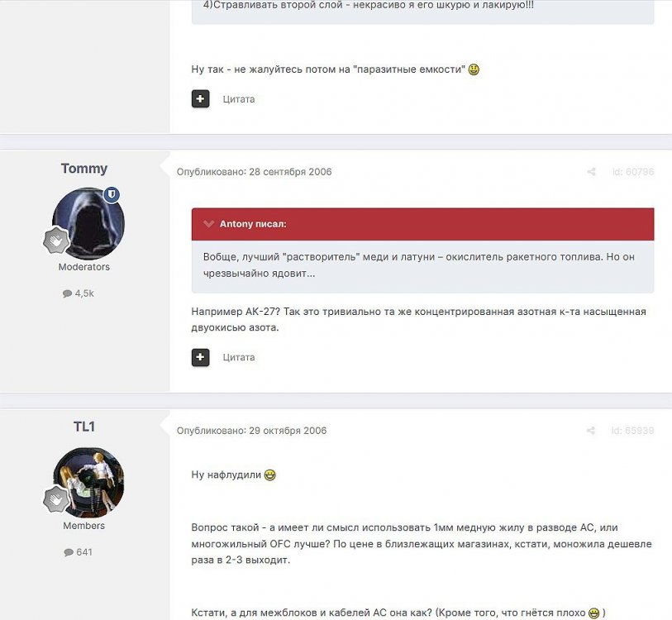
Task: Click Tommy's moderator shield badge
Action: coord(112,195)
